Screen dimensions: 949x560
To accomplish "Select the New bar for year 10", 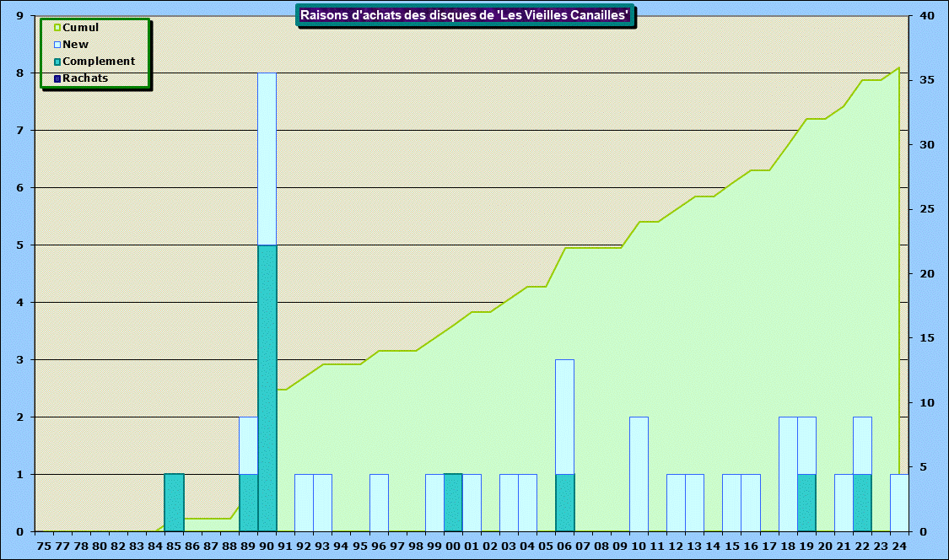I will (639, 474).
